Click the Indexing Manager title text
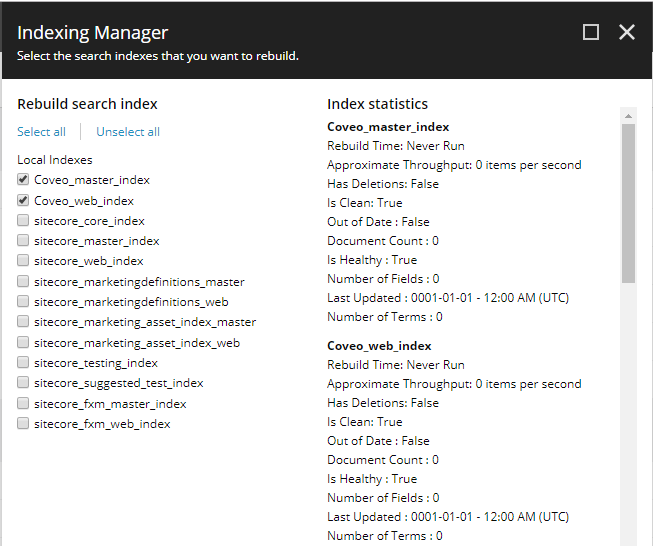 point(92,33)
